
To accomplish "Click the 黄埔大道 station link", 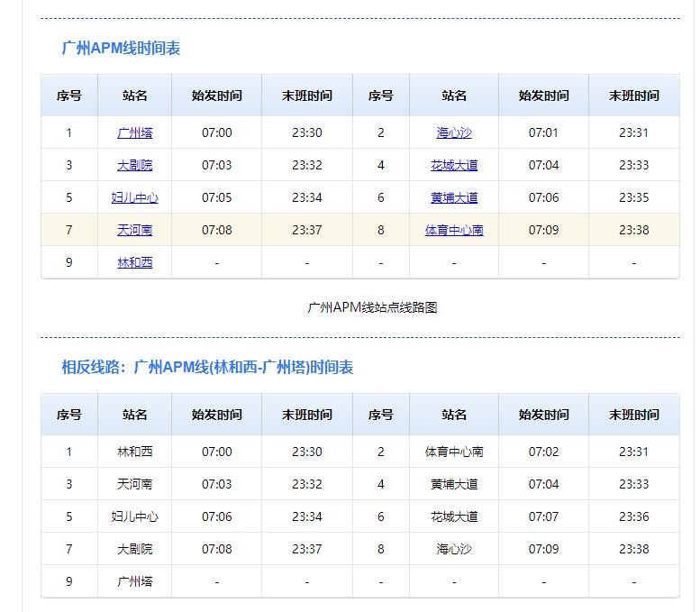I will 454,197.
